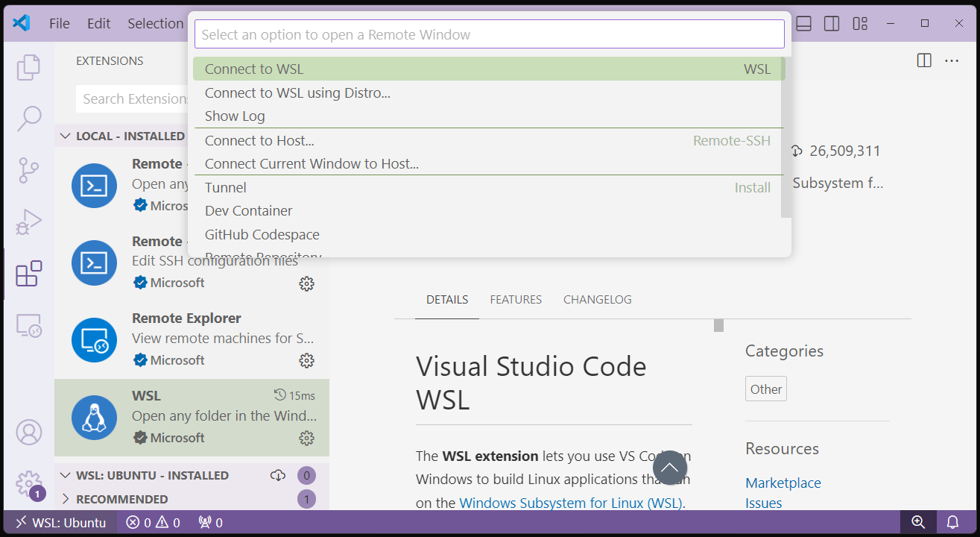Select the WSL extension entry title
This screenshot has width=980, height=537.
click(146, 395)
